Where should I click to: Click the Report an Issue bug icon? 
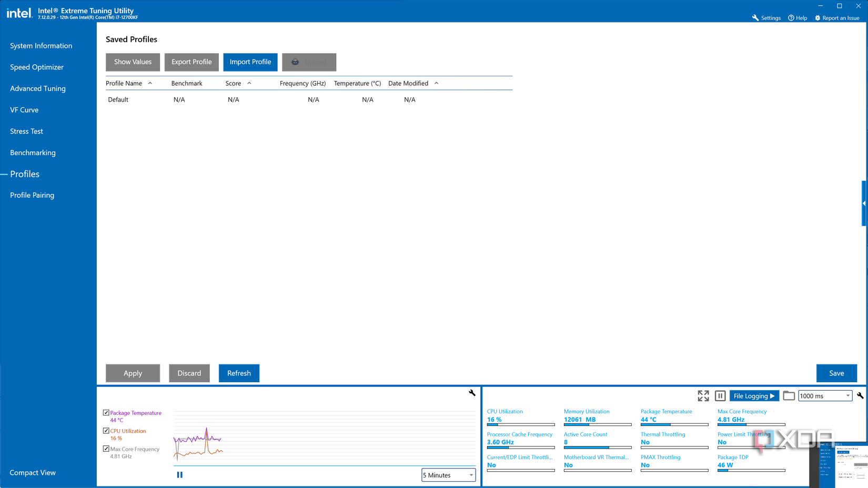pos(817,17)
